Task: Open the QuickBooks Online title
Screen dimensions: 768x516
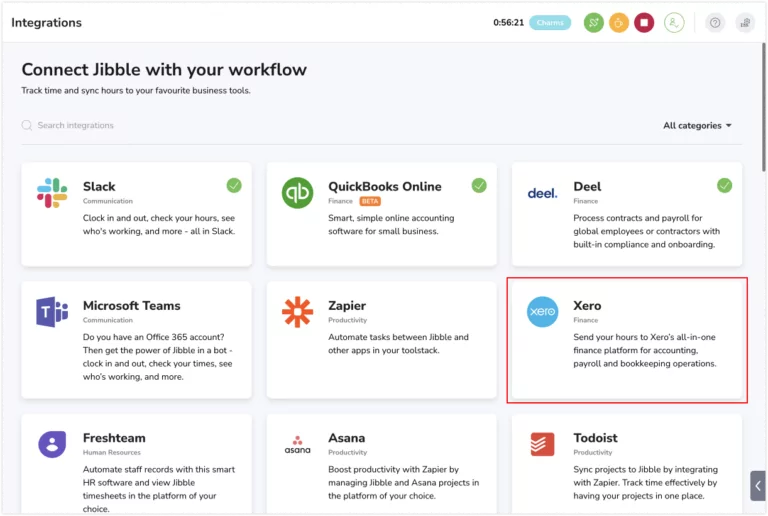Action: 384,187
